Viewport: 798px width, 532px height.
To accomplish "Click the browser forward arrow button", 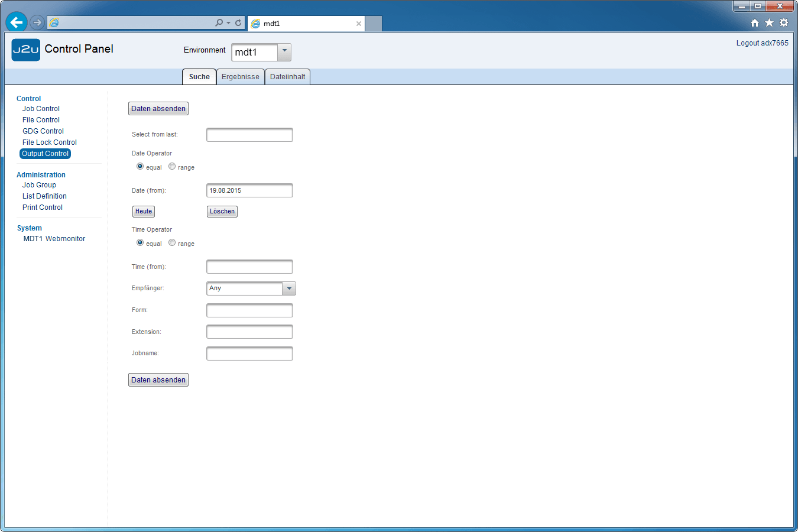I will (37, 22).
